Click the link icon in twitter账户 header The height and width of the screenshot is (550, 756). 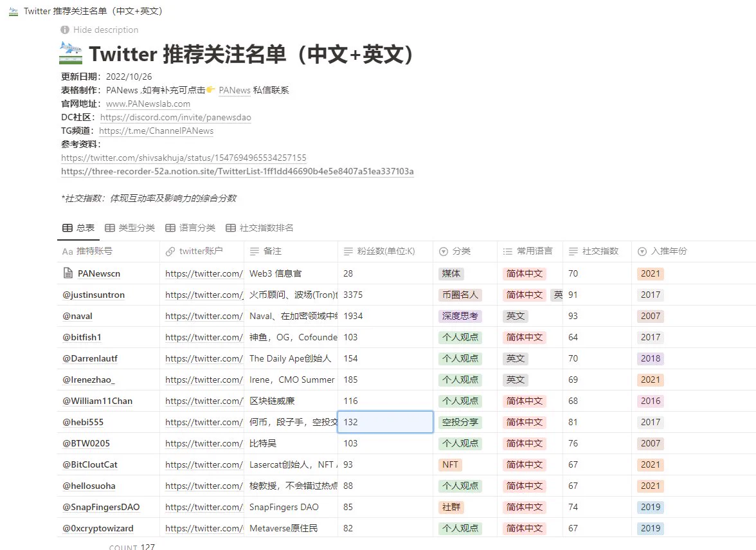click(170, 252)
